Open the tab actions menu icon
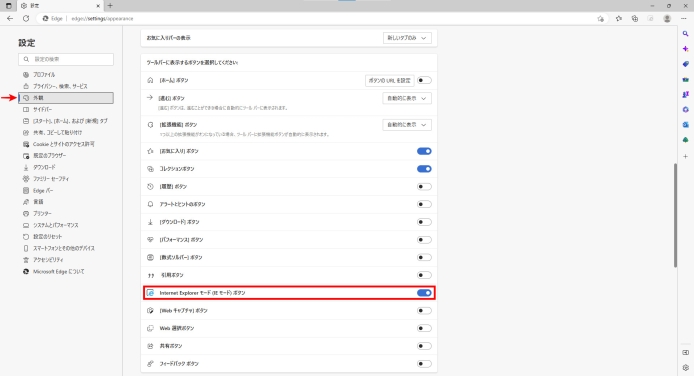 pyautogui.click(x=8, y=6)
